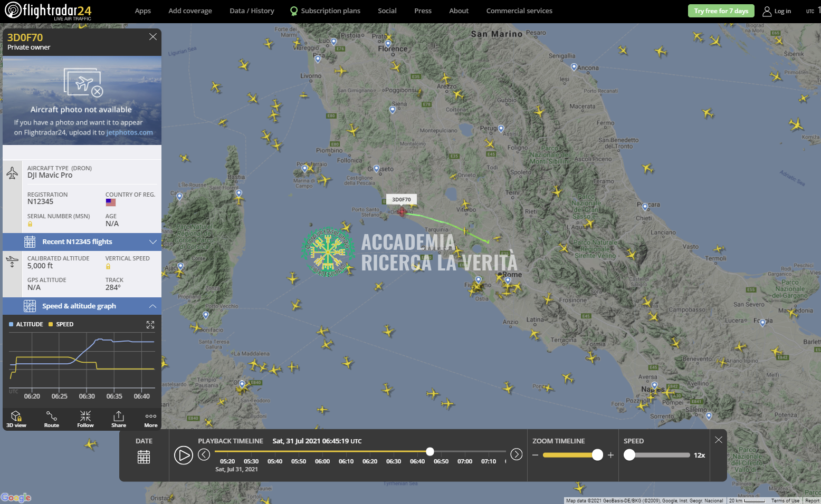Share this flight

(119, 419)
